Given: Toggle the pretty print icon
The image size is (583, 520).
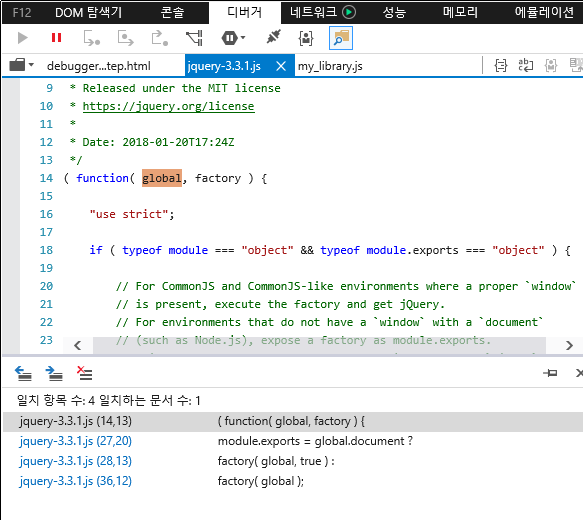Looking at the screenshot, I should [x=501, y=66].
